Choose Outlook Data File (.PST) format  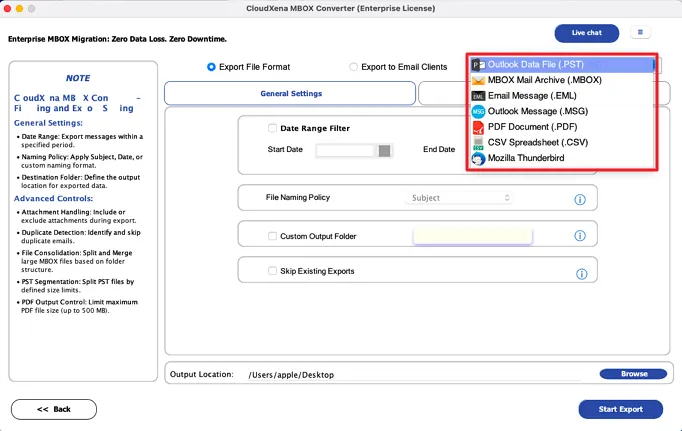(x=562, y=65)
